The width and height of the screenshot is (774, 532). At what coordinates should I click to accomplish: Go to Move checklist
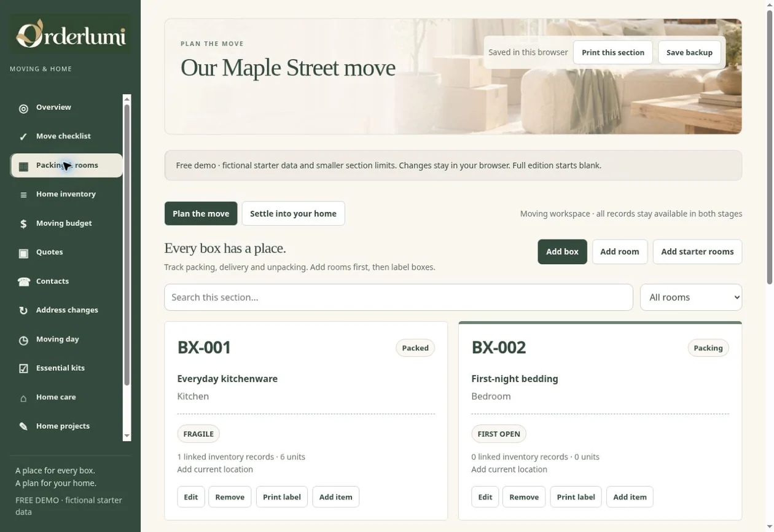[66, 136]
